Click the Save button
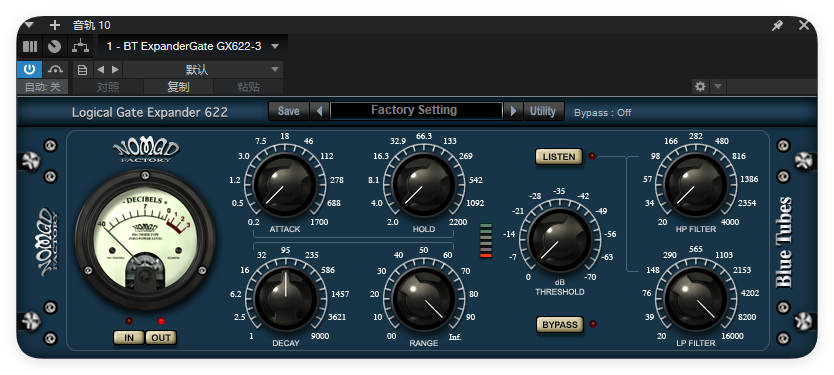 pos(288,111)
